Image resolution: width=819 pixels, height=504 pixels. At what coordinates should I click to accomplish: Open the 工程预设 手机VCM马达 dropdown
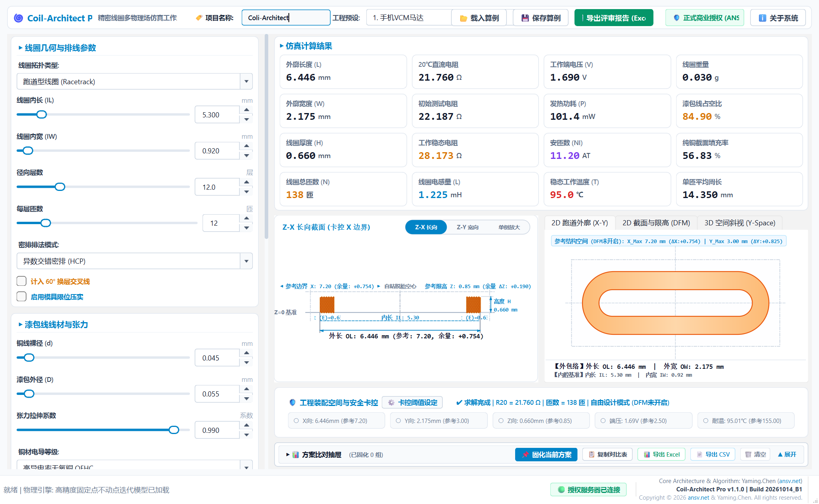tap(409, 18)
